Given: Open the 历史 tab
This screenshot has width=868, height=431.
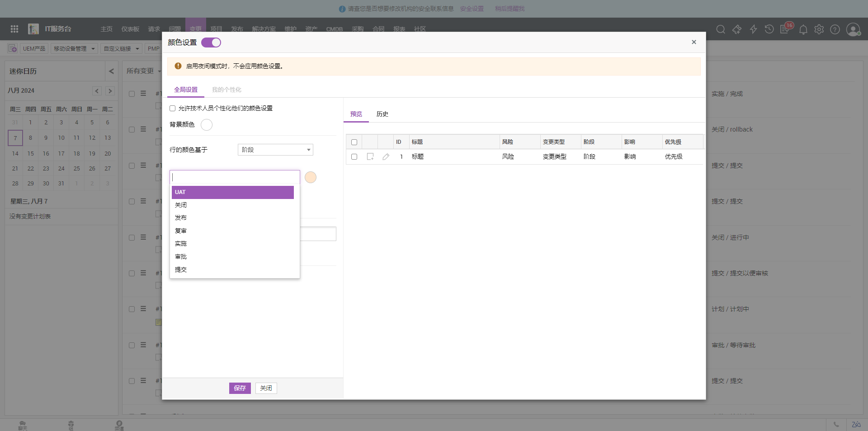Looking at the screenshot, I should (382, 114).
